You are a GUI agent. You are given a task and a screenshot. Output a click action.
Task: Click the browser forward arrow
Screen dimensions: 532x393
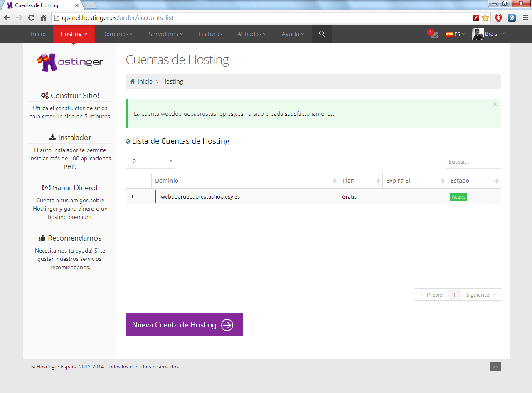[x=19, y=18]
